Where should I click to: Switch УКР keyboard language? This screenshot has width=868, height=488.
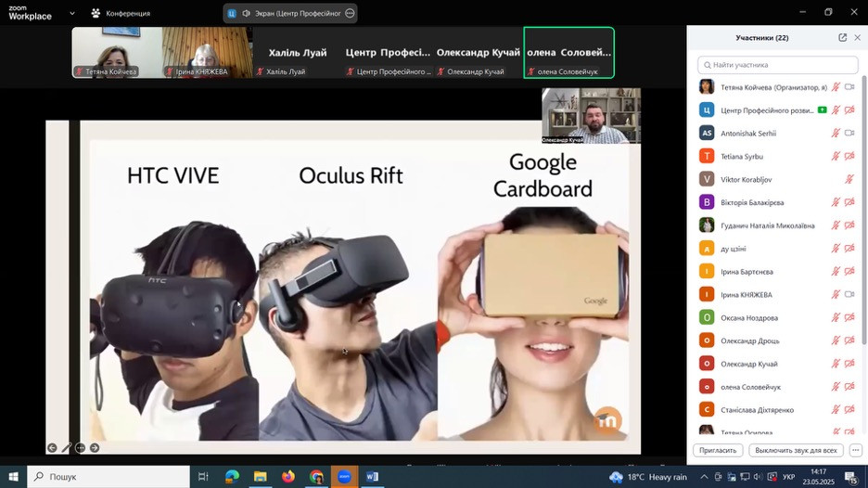[x=789, y=476]
